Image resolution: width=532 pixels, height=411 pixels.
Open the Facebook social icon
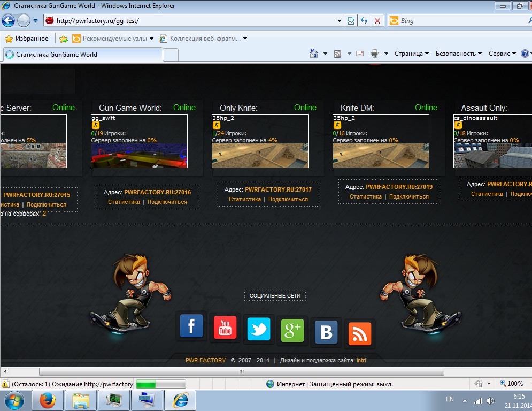point(191,326)
